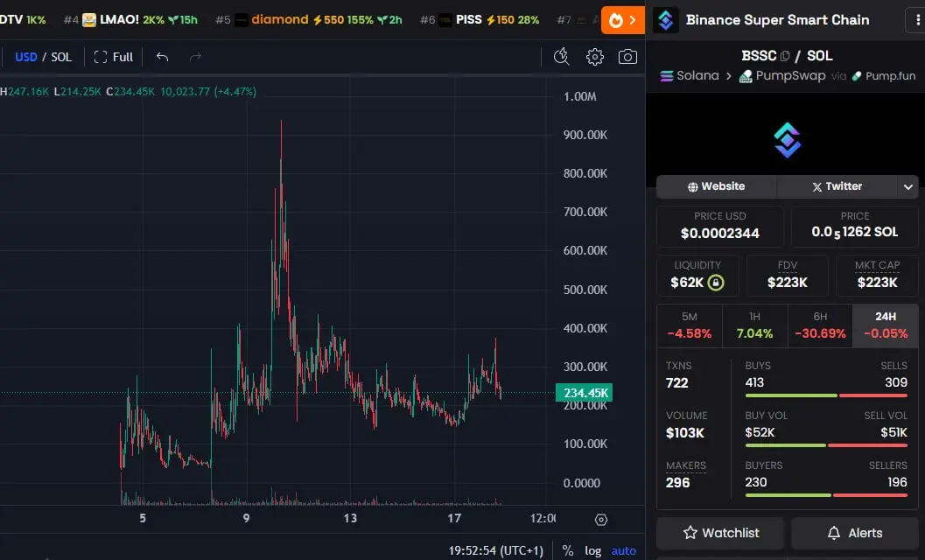Click the BSSC ticker text
925x560 pixels.
point(759,56)
